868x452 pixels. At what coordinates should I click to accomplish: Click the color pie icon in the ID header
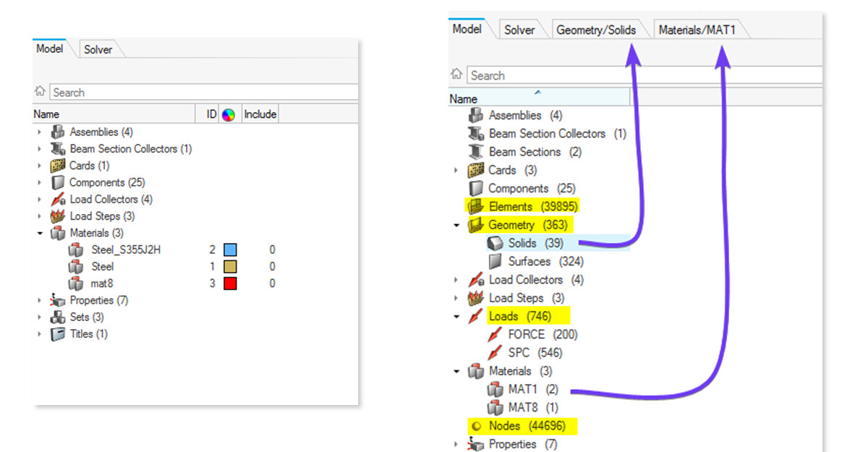pos(229,114)
